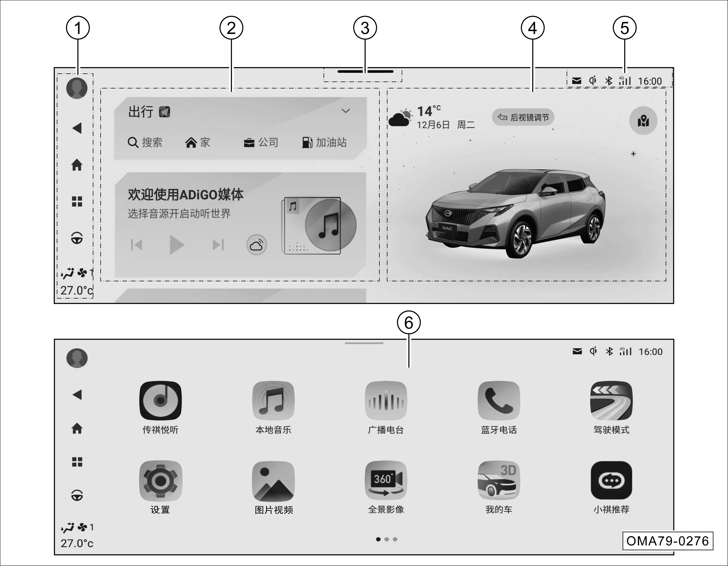Tap steering wheel icon in upper sidebar
The width and height of the screenshot is (728, 566).
[x=77, y=238]
